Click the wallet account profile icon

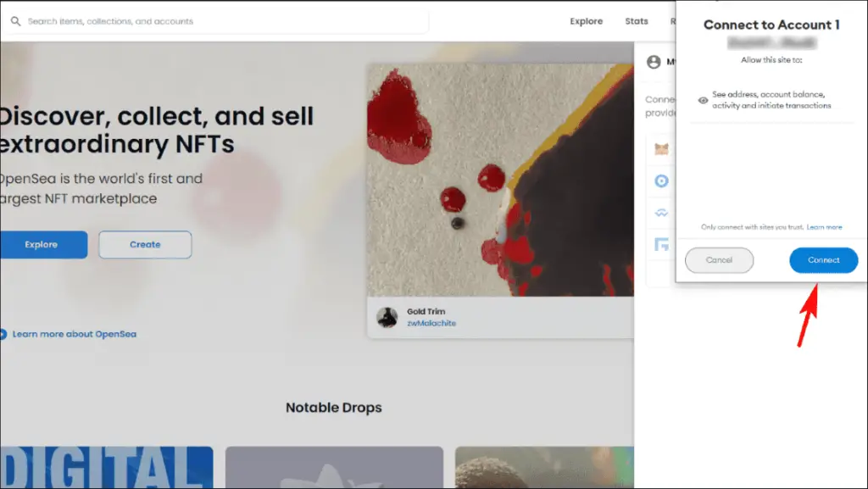pyautogui.click(x=654, y=62)
